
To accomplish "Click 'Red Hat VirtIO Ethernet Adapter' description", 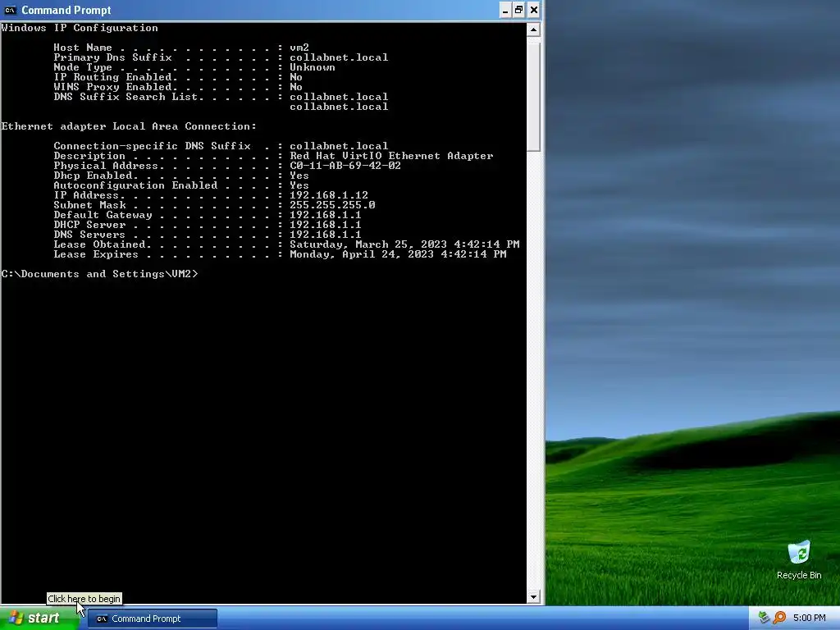I will coord(391,156).
